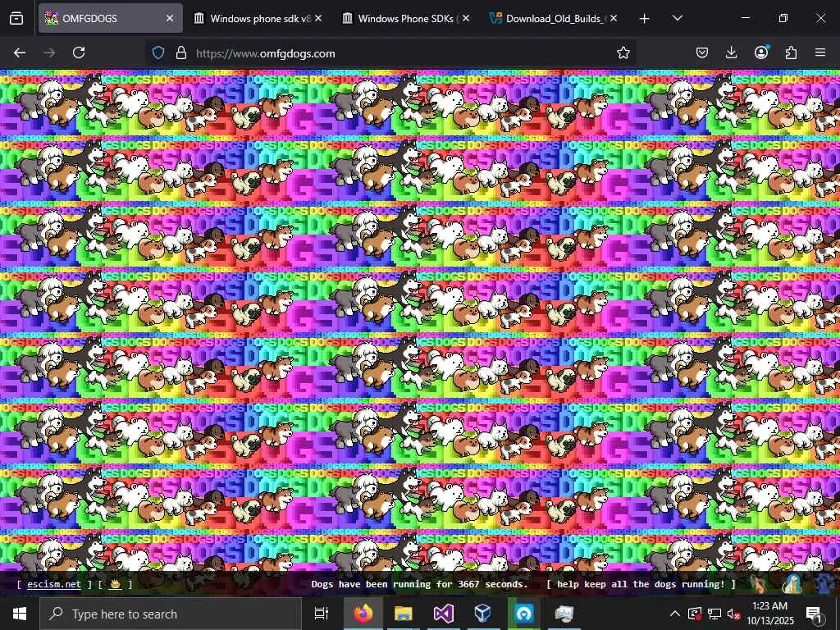This screenshot has height=630, width=840.
Task: Follow the escism.net link
Action: tap(53, 584)
